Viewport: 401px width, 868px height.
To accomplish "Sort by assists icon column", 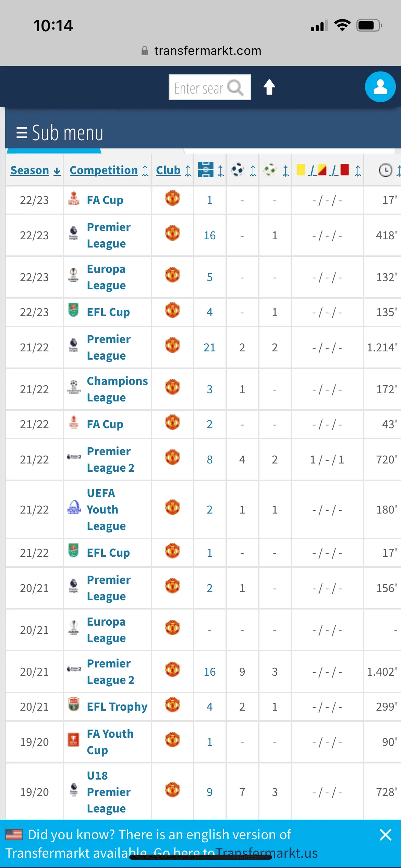I will (270, 170).
